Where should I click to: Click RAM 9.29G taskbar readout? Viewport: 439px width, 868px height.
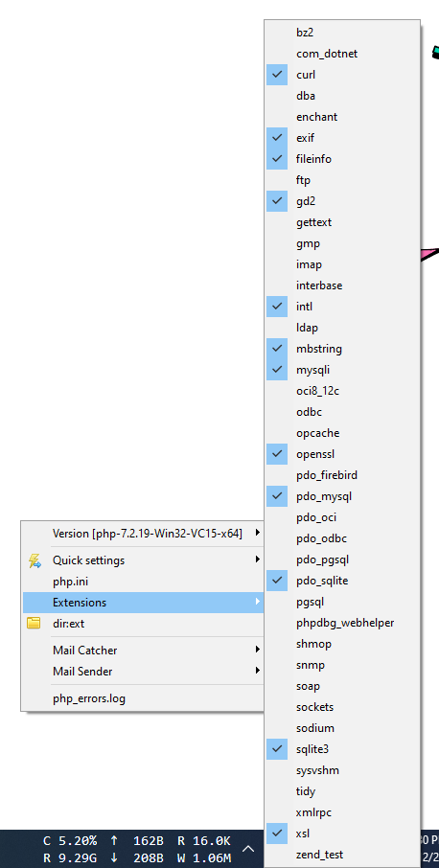[x=70, y=858]
